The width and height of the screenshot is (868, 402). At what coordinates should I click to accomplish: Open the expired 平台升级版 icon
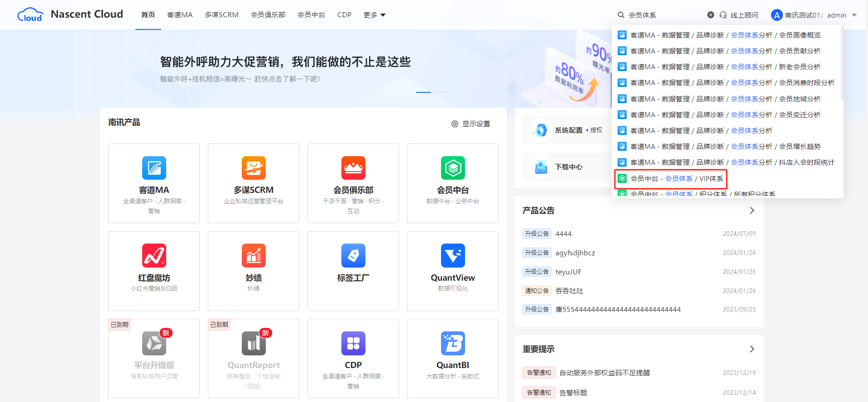[154, 343]
